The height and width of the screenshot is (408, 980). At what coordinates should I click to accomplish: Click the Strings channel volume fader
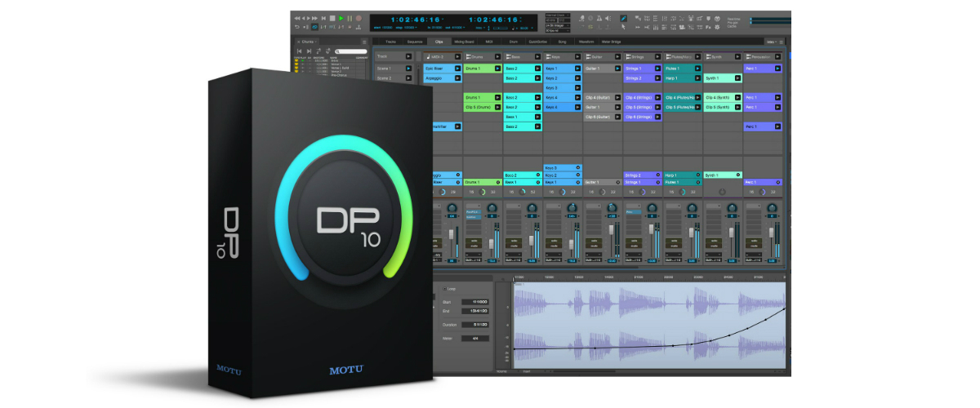[x=651, y=228]
